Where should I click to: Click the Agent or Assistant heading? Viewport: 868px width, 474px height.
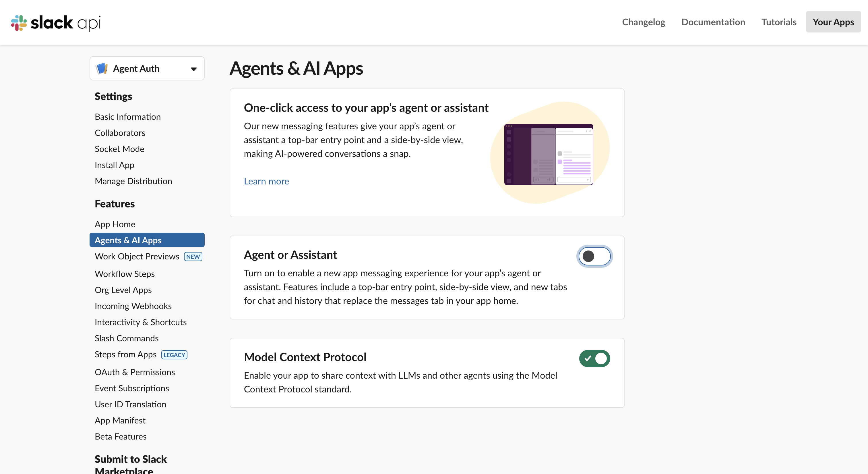pos(290,255)
